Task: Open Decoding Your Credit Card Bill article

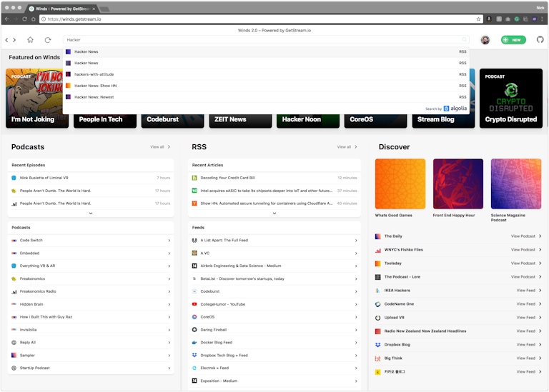Action: click(274, 178)
